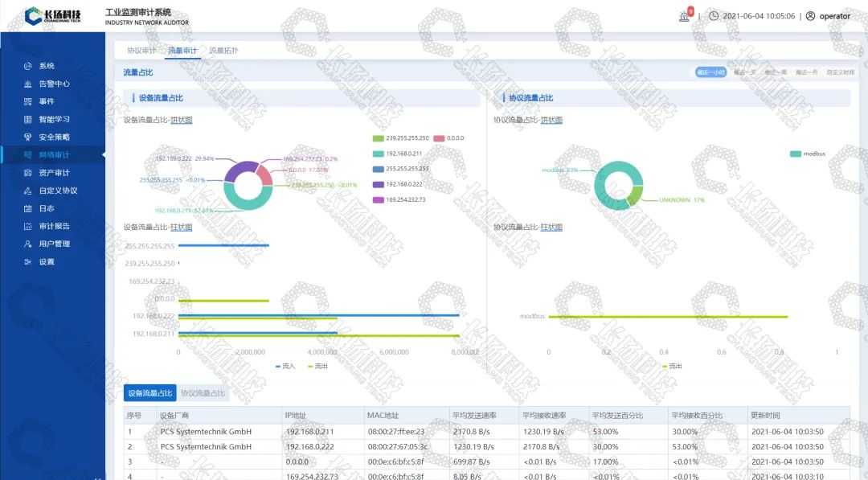868x480 pixels.
Task: Click the operator user profile icon
Action: point(810,16)
